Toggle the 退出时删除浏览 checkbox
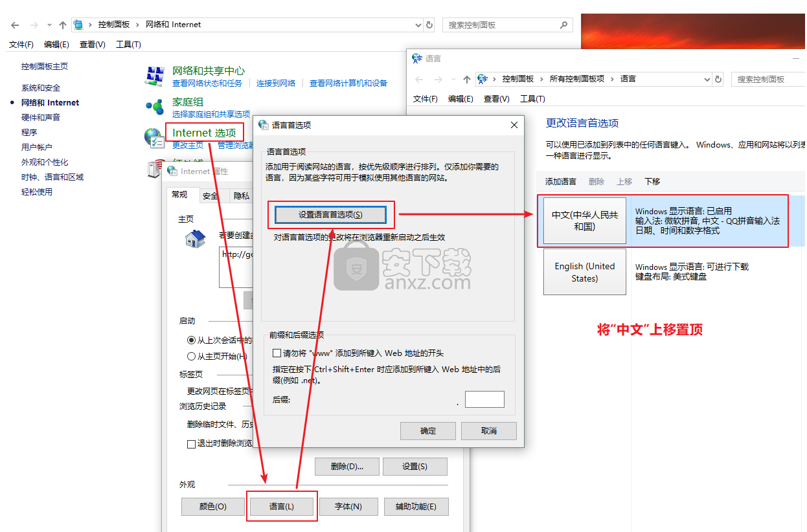 tap(191, 444)
